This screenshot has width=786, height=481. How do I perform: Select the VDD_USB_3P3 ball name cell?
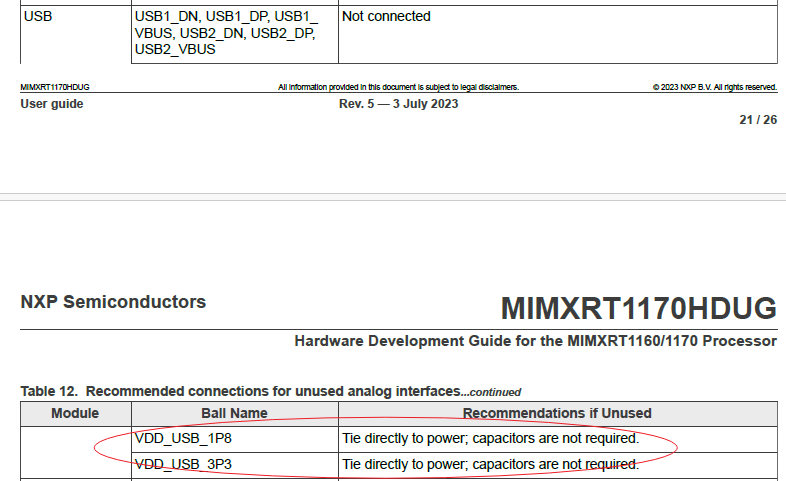point(235,465)
